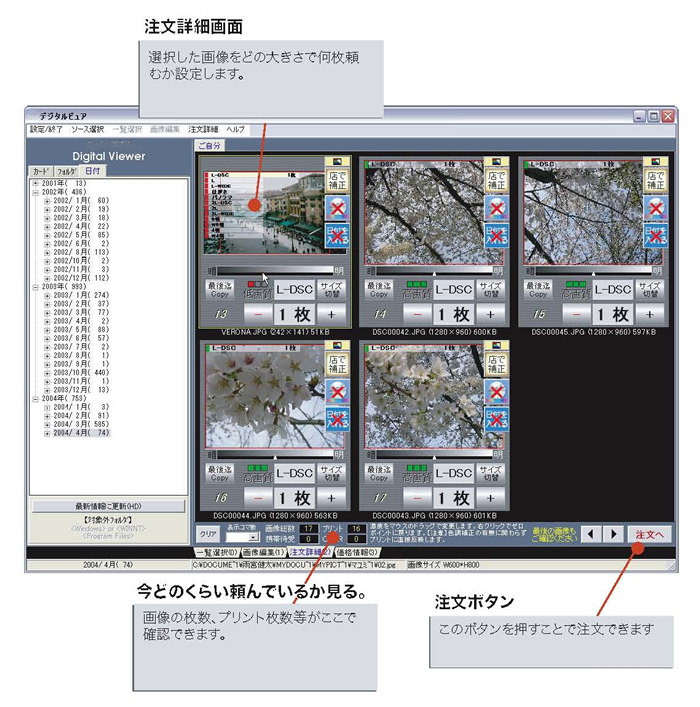Select the 2004/ 4月( 74) tree row
700x707 pixels.
pos(82,433)
